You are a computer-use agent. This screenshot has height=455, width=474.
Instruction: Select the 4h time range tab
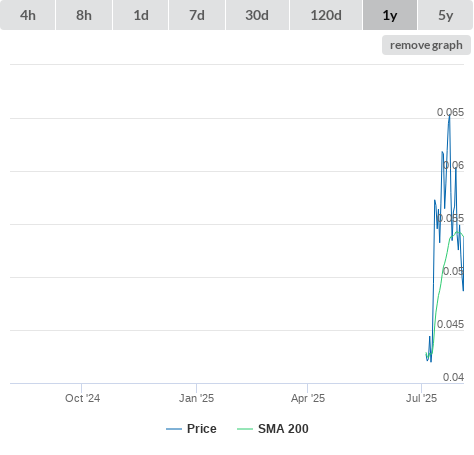(x=28, y=15)
